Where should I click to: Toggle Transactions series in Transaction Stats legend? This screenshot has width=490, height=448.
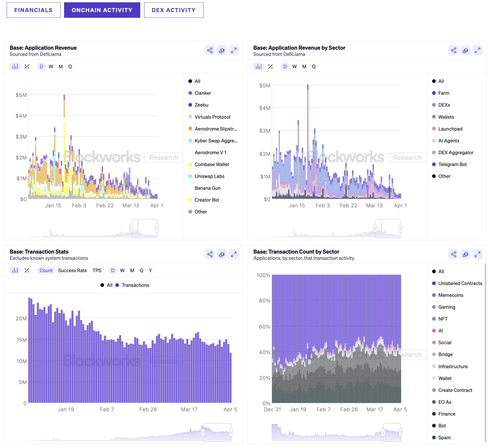[132, 285]
